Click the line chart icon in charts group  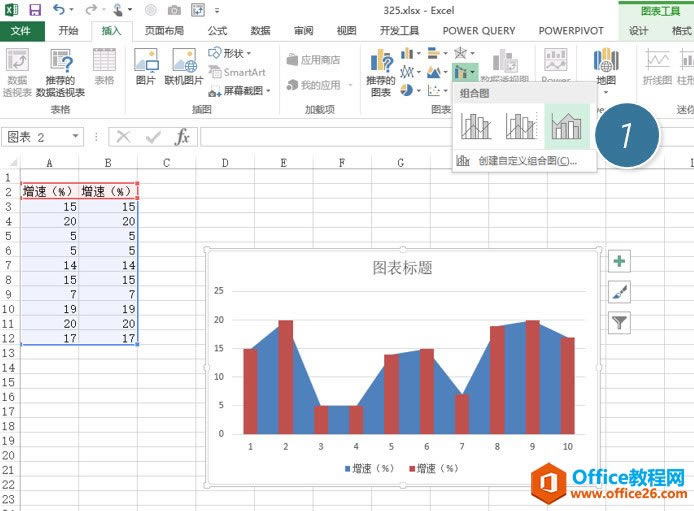[407, 72]
